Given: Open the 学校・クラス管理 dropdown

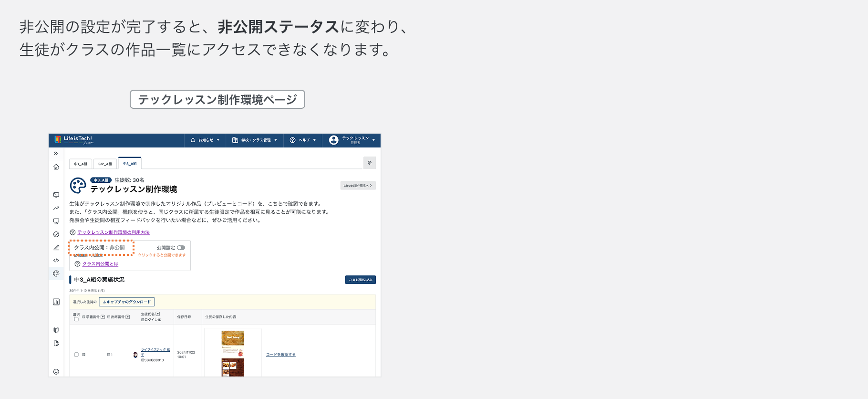Looking at the screenshot, I should coord(255,140).
